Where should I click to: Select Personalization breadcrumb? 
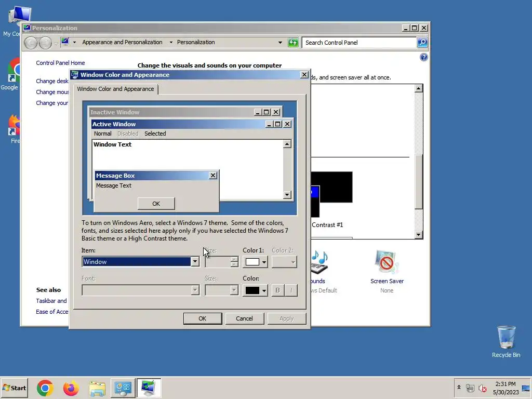[196, 42]
